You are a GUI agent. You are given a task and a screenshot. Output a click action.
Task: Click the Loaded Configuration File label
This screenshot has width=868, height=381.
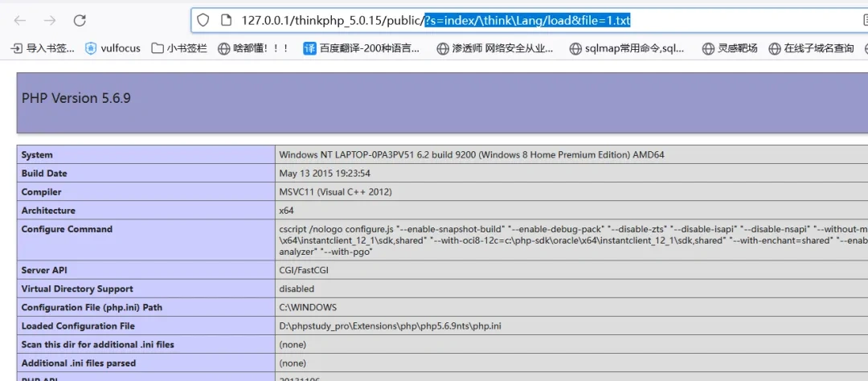point(78,326)
